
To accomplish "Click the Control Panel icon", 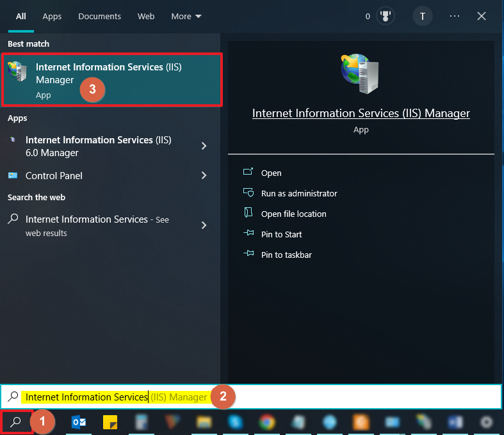I will [13, 175].
